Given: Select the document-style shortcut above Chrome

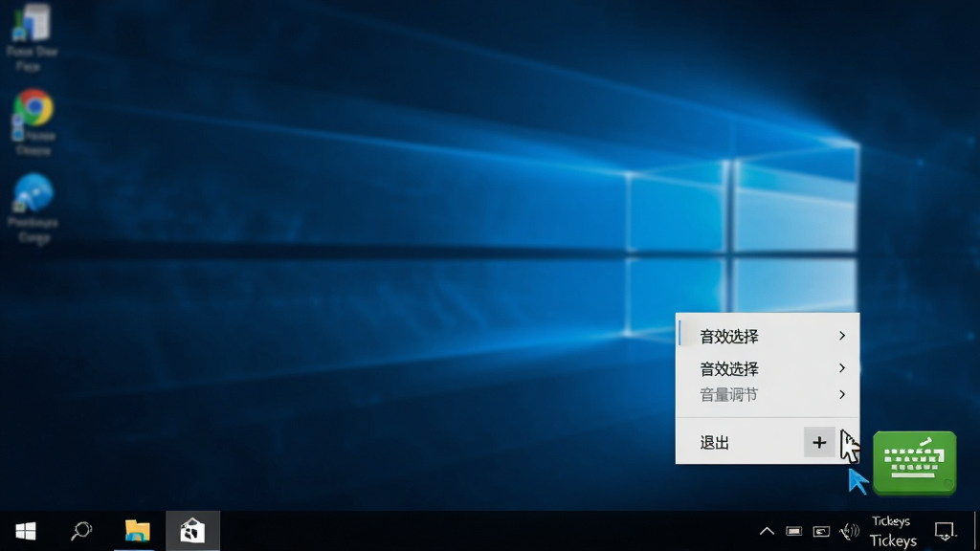Looking at the screenshot, I should coord(32,37).
